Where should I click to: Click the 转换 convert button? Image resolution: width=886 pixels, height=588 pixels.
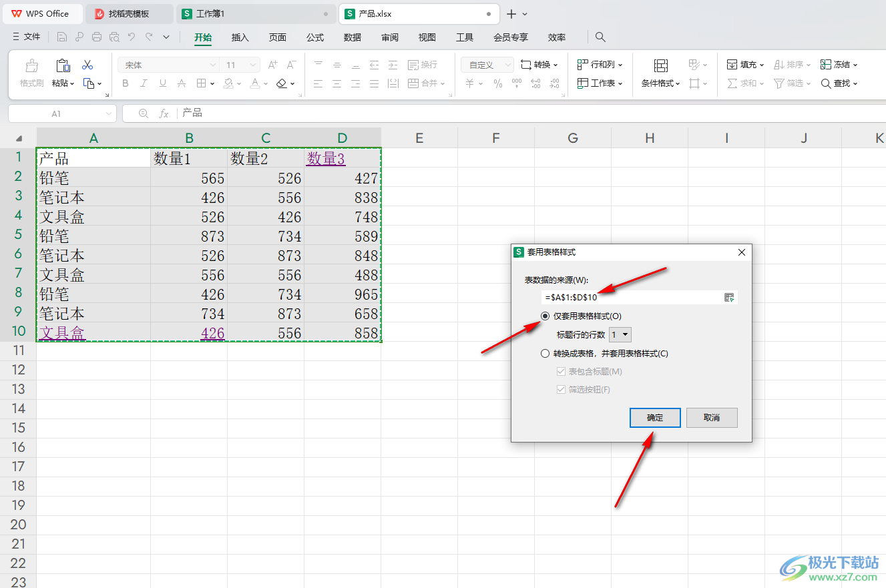[539, 65]
